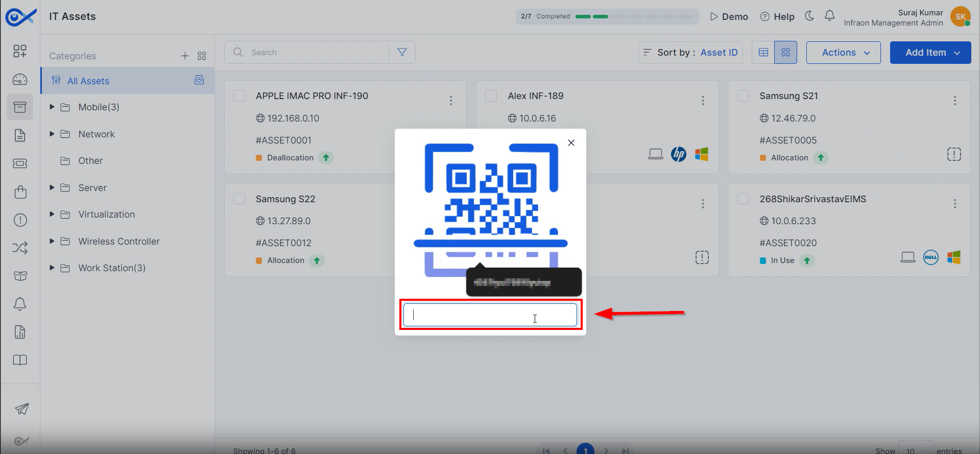Open the Actions dropdown

[843, 53]
